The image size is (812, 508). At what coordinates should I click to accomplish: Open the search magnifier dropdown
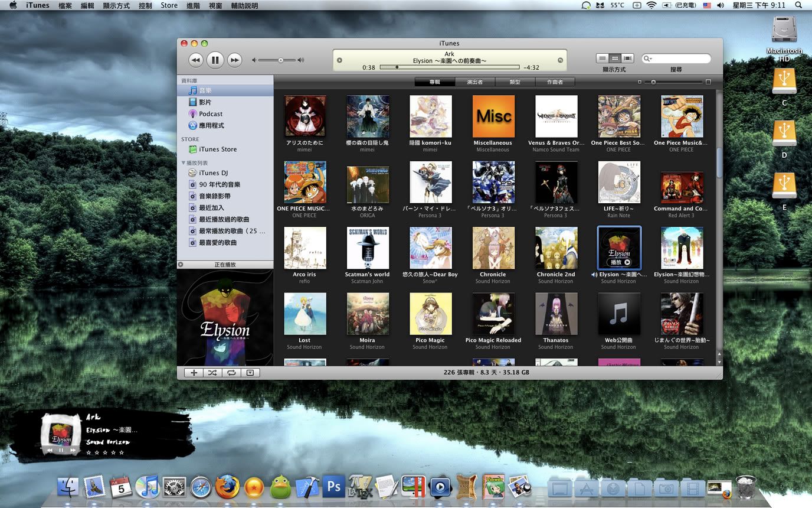pyautogui.click(x=648, y=58)
